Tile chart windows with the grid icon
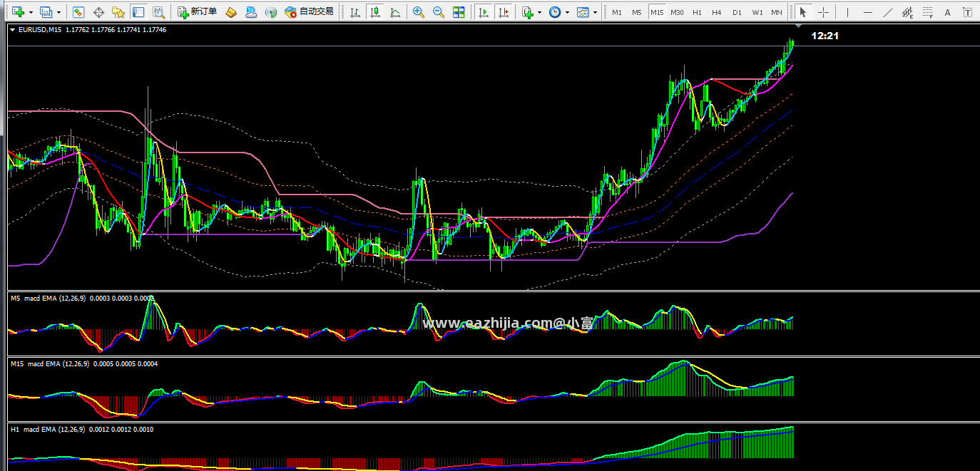This screenshot has width=980, height=471. 459,12
